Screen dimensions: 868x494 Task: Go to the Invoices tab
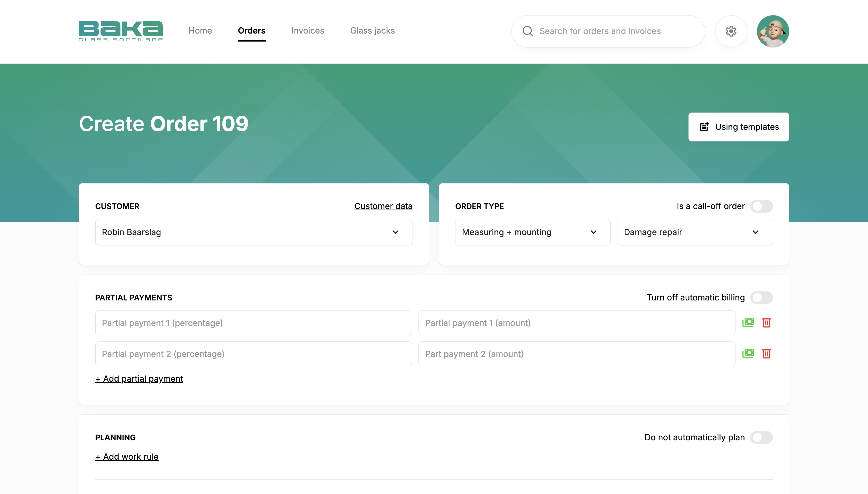pyautogui.click(x=308, y=30)
